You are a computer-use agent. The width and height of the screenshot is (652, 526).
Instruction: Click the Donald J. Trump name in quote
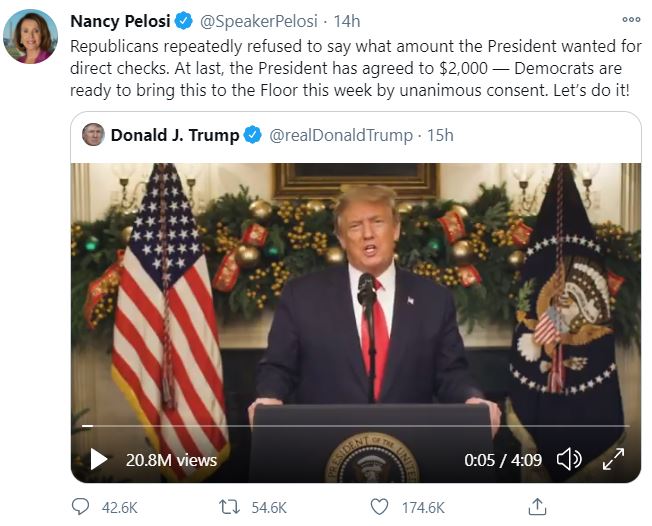(x=174, y=135)
